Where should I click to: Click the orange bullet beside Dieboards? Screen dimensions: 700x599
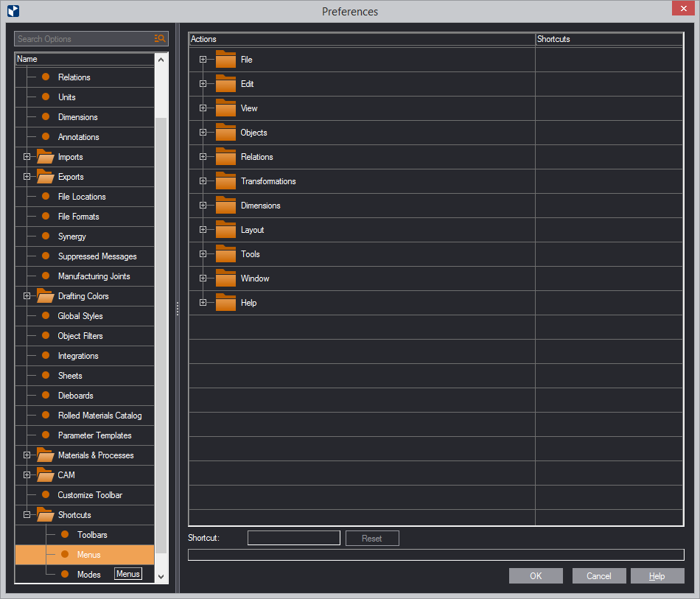(46, 395)
